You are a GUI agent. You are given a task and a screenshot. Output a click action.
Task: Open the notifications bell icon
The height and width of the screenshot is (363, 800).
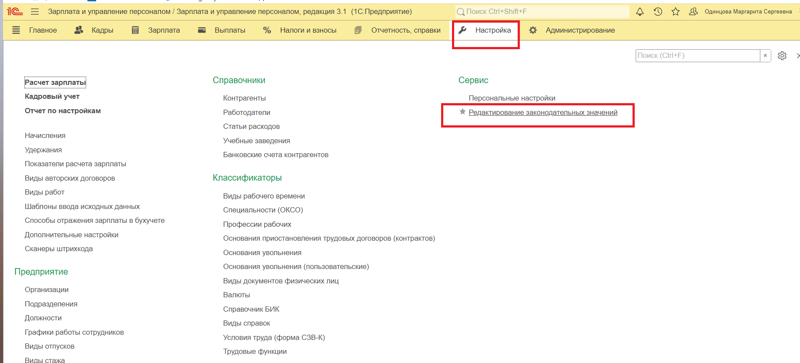[x=640, y=11]
